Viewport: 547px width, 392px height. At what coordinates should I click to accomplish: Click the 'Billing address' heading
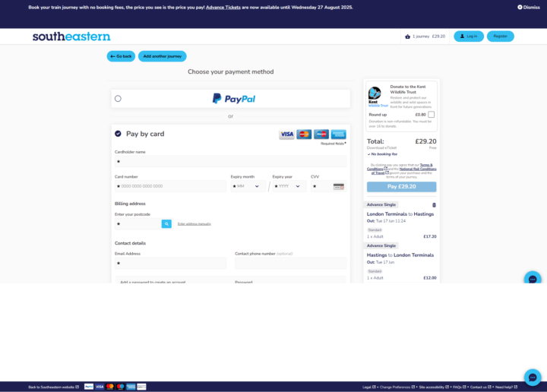130,204
